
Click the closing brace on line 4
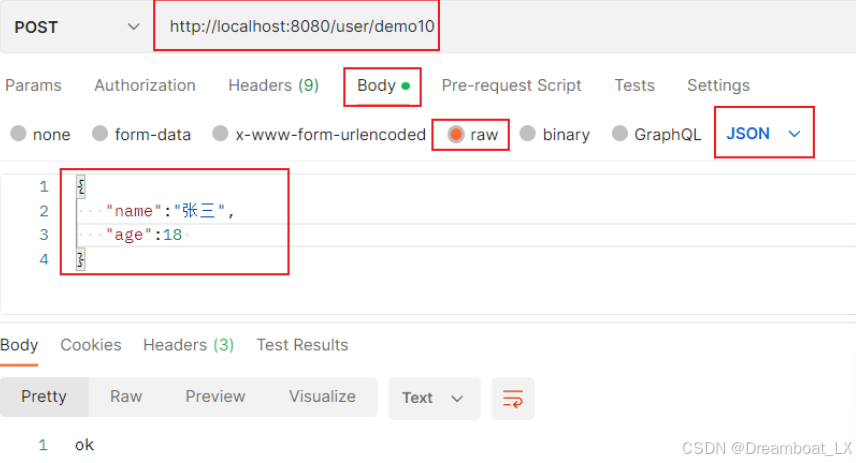pos(80,259)
